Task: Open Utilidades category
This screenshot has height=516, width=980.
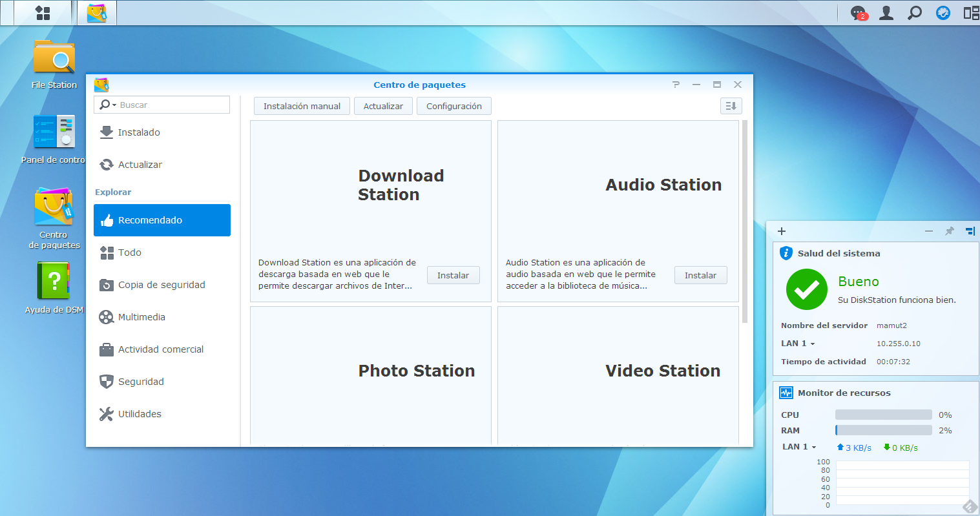Action: [162, 414]
